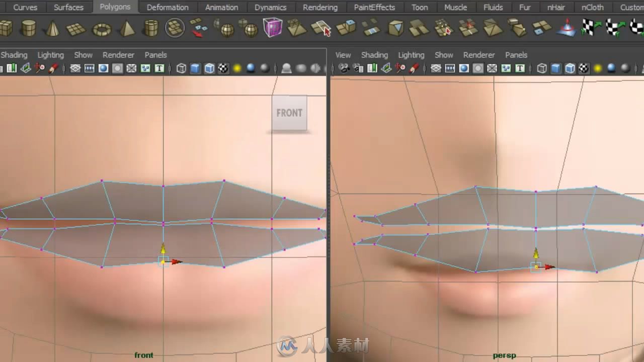Switch to the Rendering shelf tab
The height and width of the screenshot is (362, 644).
320,7
